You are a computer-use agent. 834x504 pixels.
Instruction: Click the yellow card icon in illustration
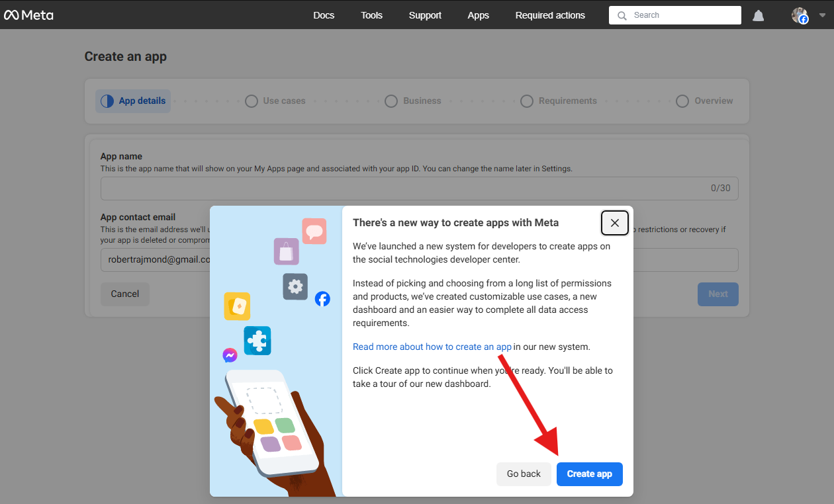(x=237, y=306)
